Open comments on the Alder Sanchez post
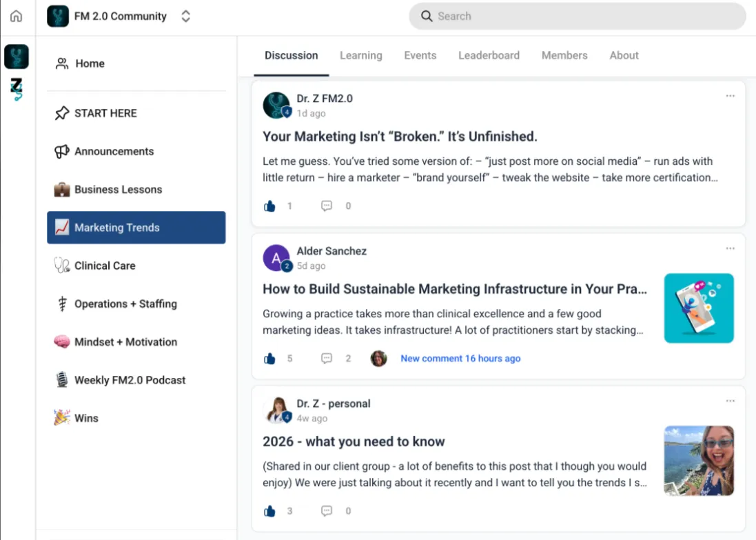This screenshot has height=540, width=756. (x=327, y=359)
